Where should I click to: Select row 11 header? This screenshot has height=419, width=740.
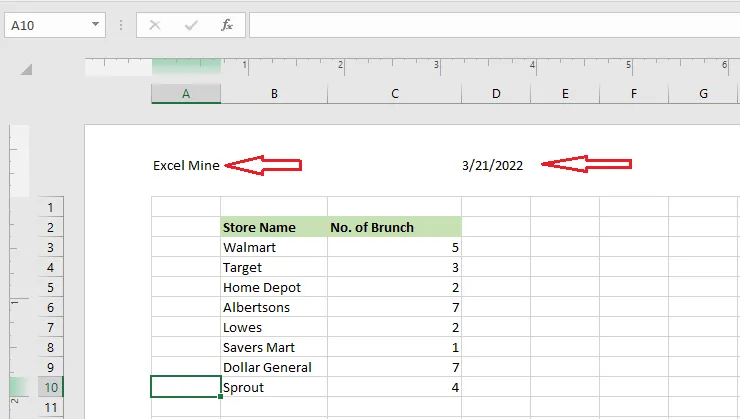50,407
